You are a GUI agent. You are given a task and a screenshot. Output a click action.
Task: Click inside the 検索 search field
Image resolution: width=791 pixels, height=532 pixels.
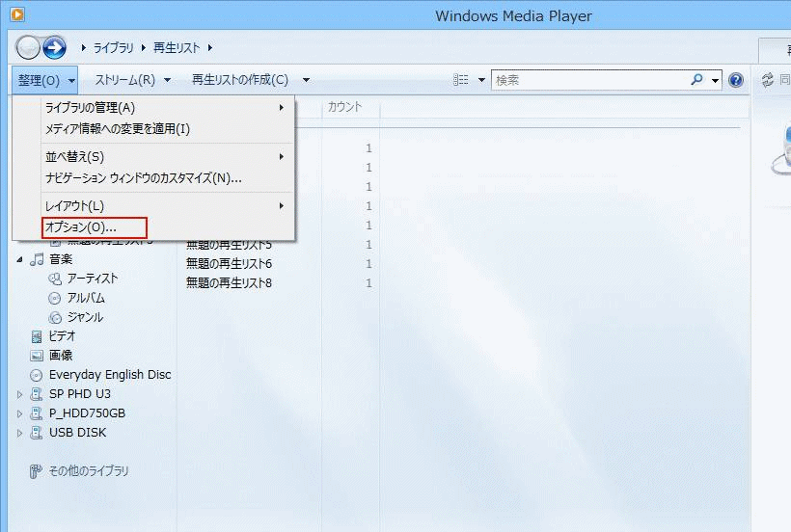(x=590, y=80)
